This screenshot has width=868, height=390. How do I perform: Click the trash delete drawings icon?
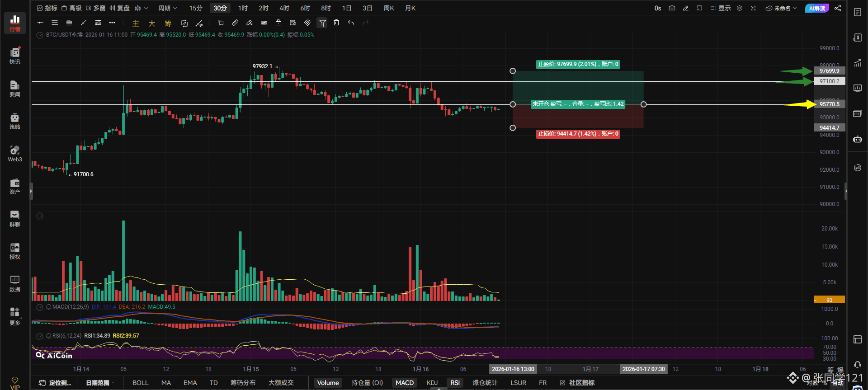click(336, 23)
